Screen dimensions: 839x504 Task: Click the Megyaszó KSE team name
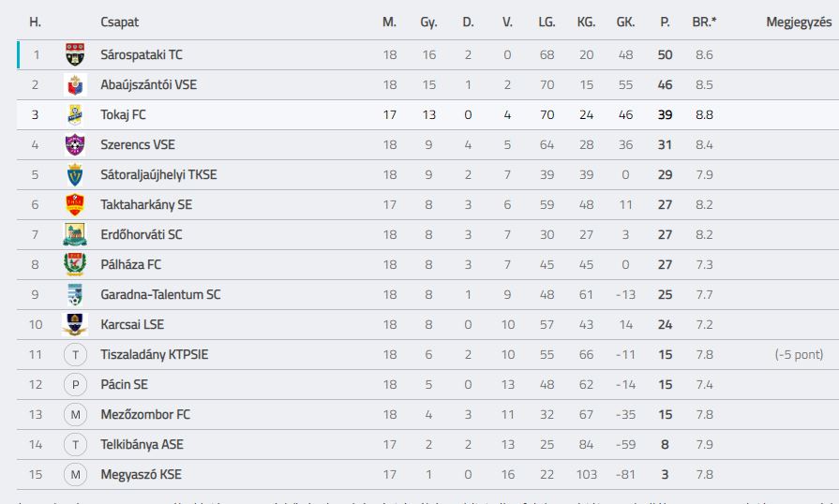click(x=141, y=475)
